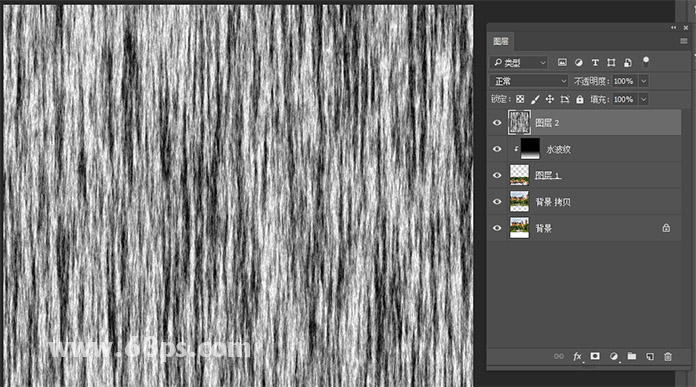Toggle visibility of the 背景 layer

coord(497,228)
